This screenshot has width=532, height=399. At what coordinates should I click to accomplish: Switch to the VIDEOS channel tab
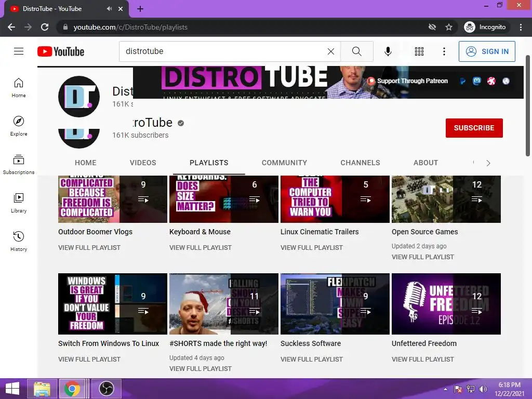pyautogui.click(x=143, y=163)
